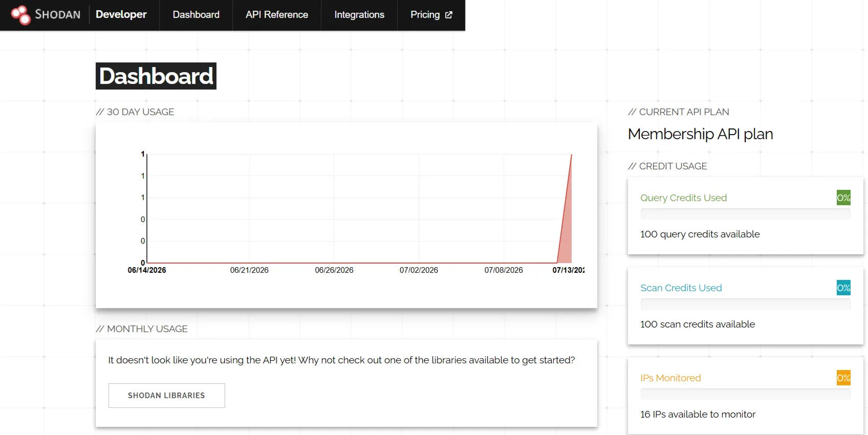This screenshot has height=435, width=868.
Task: Click the 07/02/2026 chart axis label
Action: point(419,270)
